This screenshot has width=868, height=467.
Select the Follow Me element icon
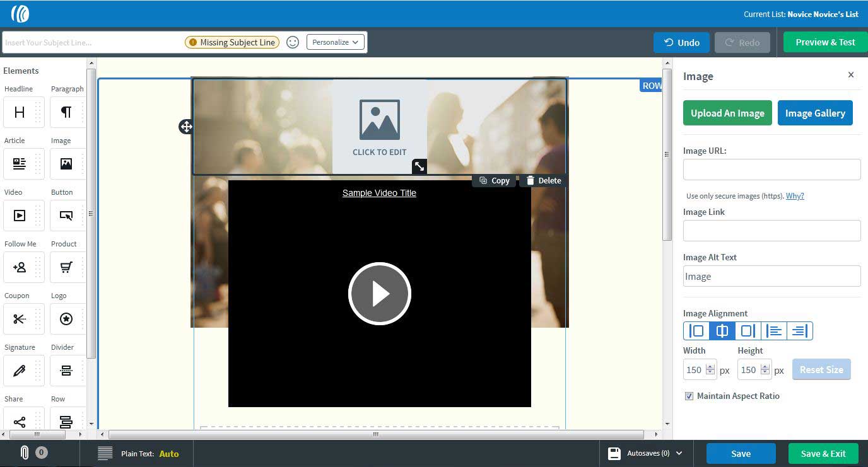click(20, 267)
